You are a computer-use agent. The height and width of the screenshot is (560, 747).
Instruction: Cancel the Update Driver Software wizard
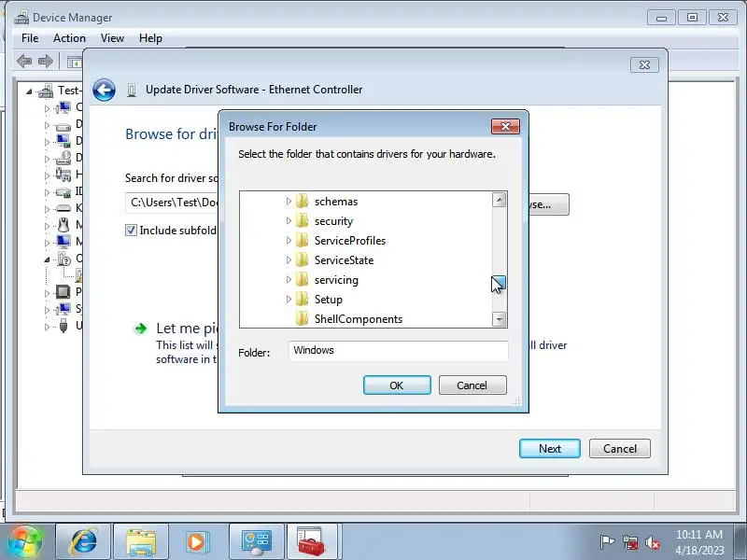point(620,449)
